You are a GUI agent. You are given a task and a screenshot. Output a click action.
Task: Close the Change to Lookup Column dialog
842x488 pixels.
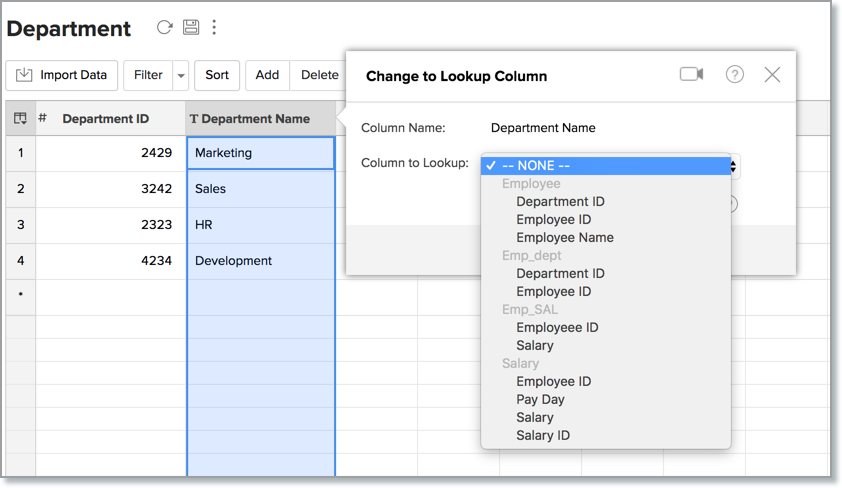click(x=772, y=75)
